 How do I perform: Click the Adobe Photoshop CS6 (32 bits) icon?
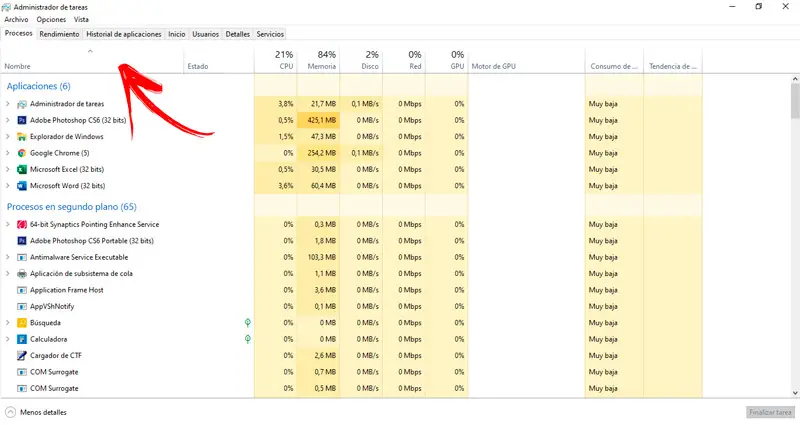pyautogui.click(x=22, y=120)
